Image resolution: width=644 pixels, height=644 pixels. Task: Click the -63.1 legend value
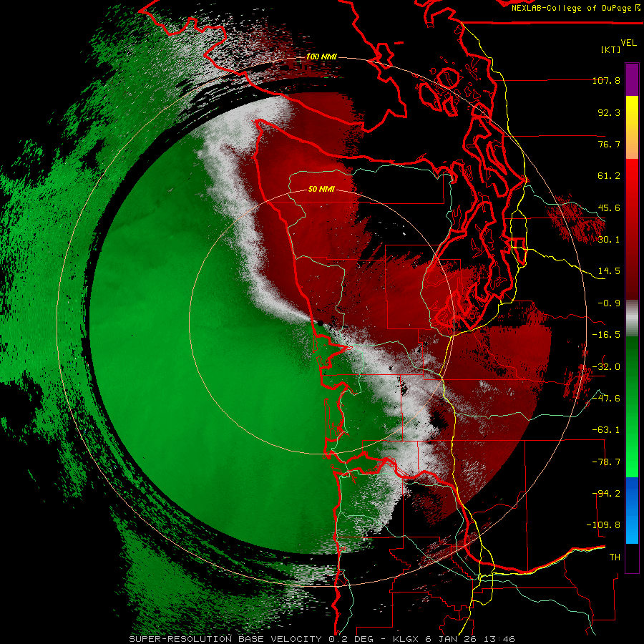pos(606,430)
